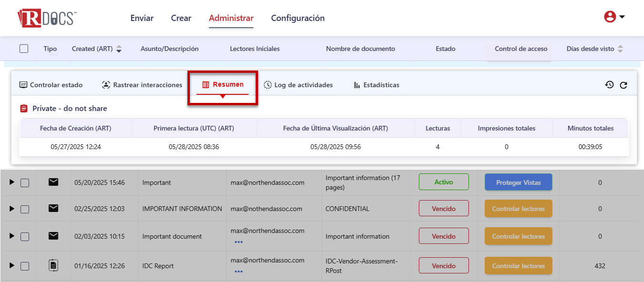
Task: Select checkbox for IDC Report row
Action: coord(25,266)
